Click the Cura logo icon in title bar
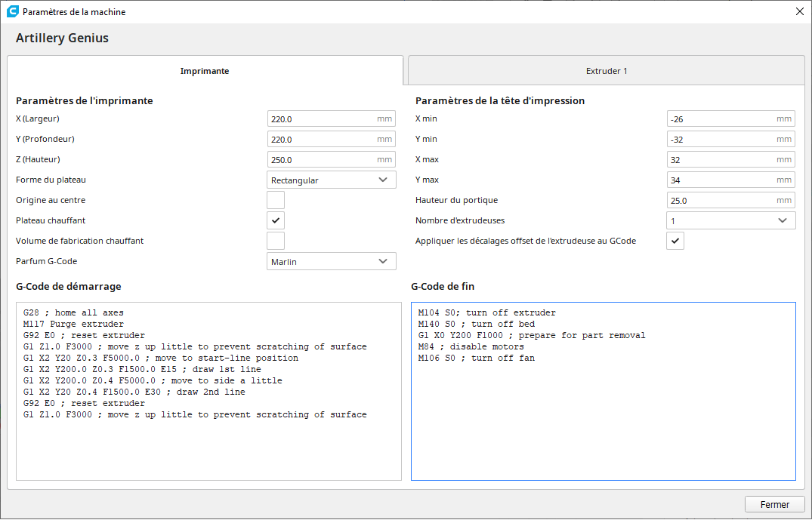The width and height of the screenshot is (812, 520). point(12,11)
